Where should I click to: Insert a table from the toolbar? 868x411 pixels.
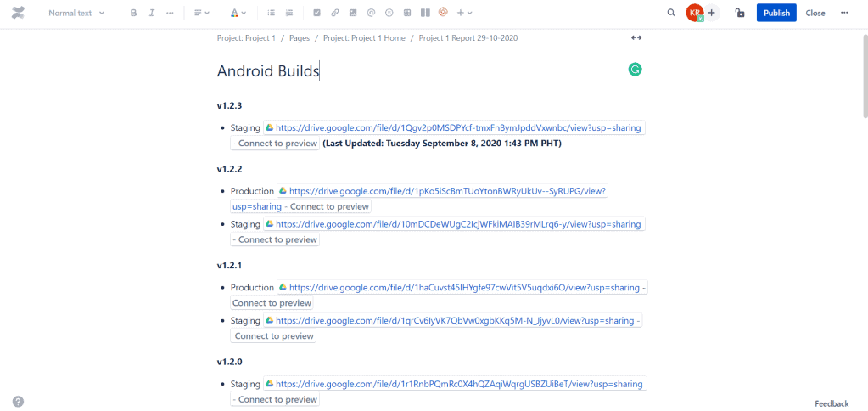pyautogui.click(x=407, y=13)
